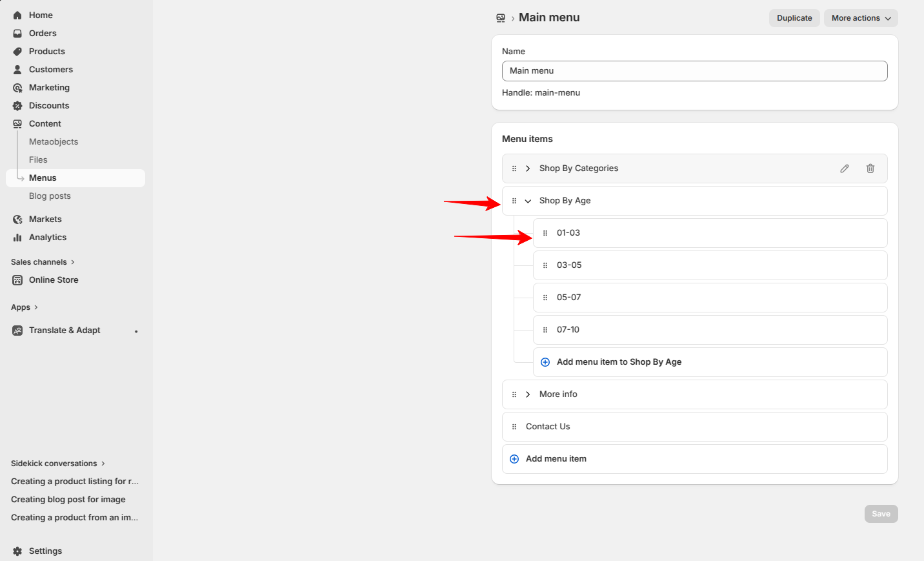Delete Shop By Categories with trash icon
The height and width of the screenshot is (561, 924).
[x=870, y=168]
